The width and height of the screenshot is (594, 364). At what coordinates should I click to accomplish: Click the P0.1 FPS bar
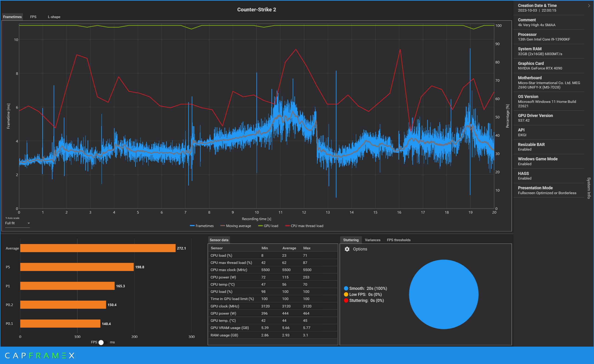(x=60, y=323)
